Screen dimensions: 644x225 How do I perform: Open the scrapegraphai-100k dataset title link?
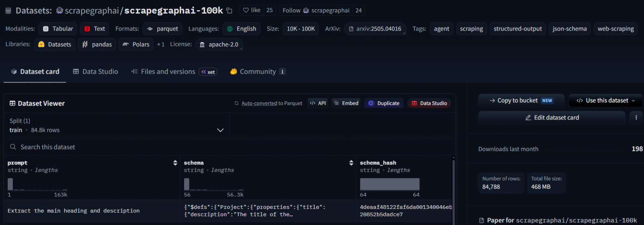[x=173, y=10]
